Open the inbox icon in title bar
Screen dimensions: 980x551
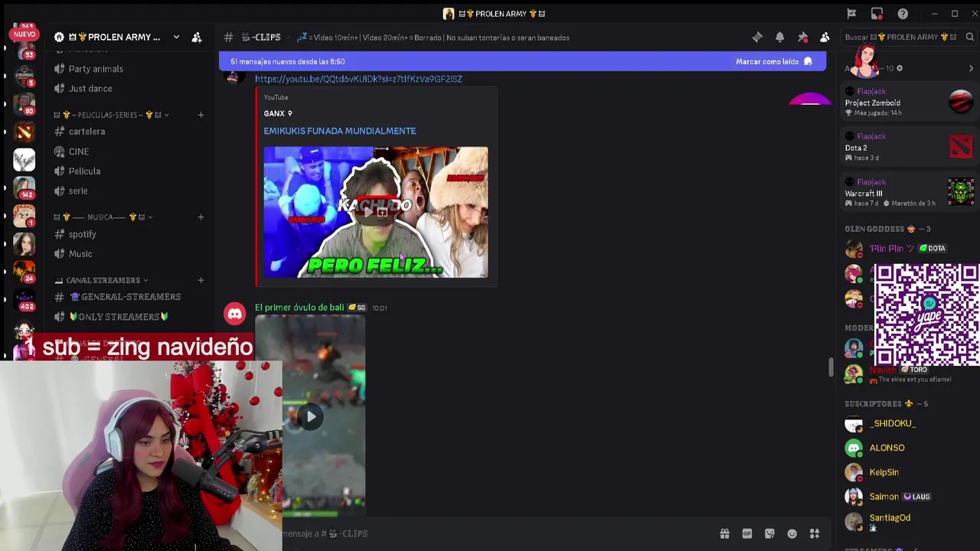877,14
